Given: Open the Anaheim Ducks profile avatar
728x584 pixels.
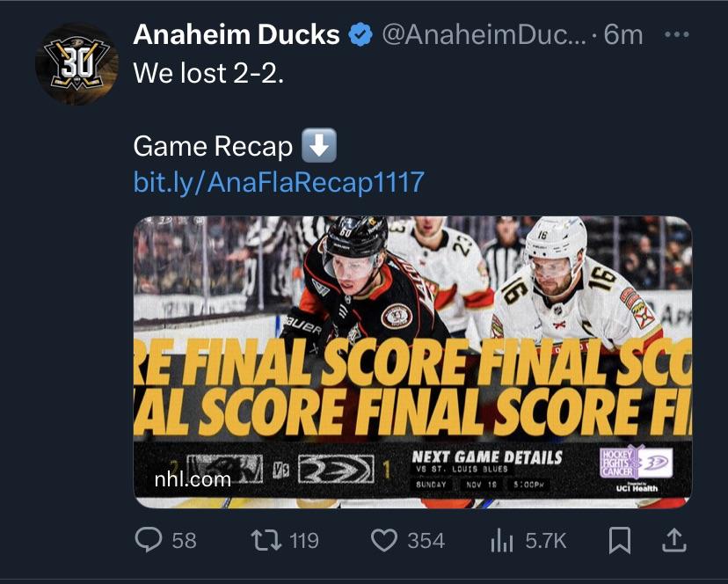Looking at the screenshot, I should 76,63.
